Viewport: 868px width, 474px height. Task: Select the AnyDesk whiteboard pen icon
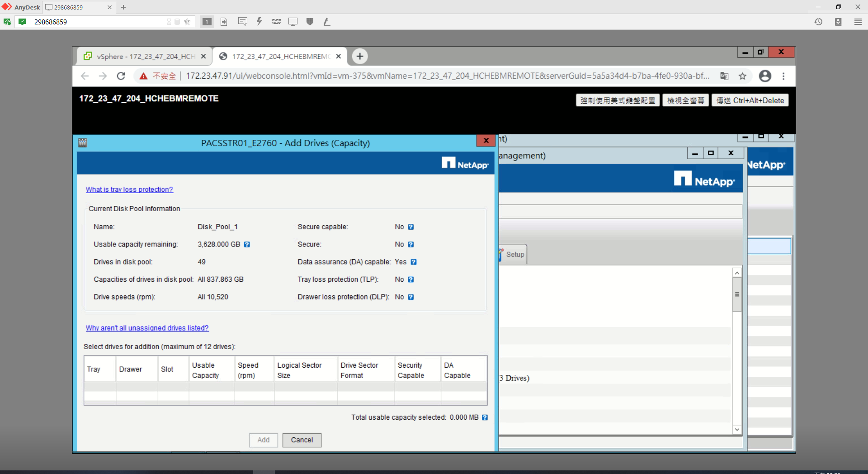326,22
